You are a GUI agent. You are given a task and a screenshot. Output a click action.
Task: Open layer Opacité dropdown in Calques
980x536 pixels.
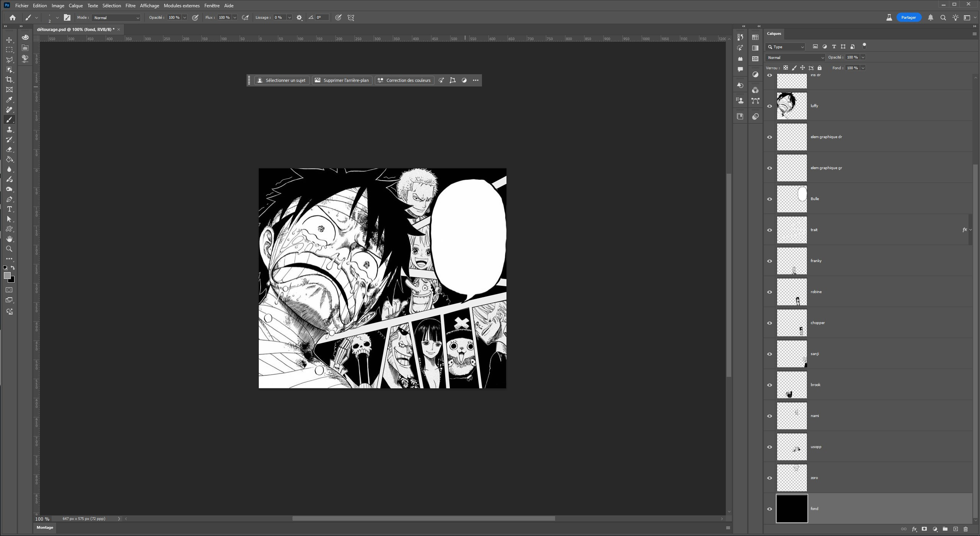863,57
